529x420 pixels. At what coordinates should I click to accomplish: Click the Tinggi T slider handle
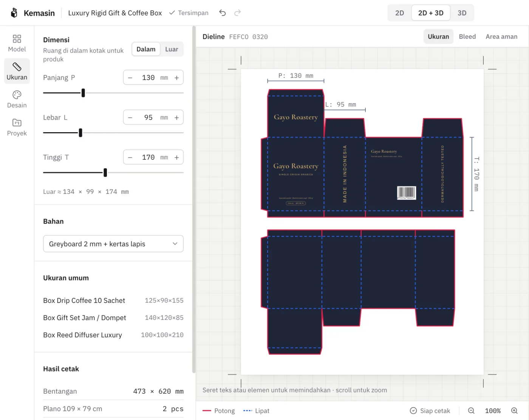coord(105,173)
